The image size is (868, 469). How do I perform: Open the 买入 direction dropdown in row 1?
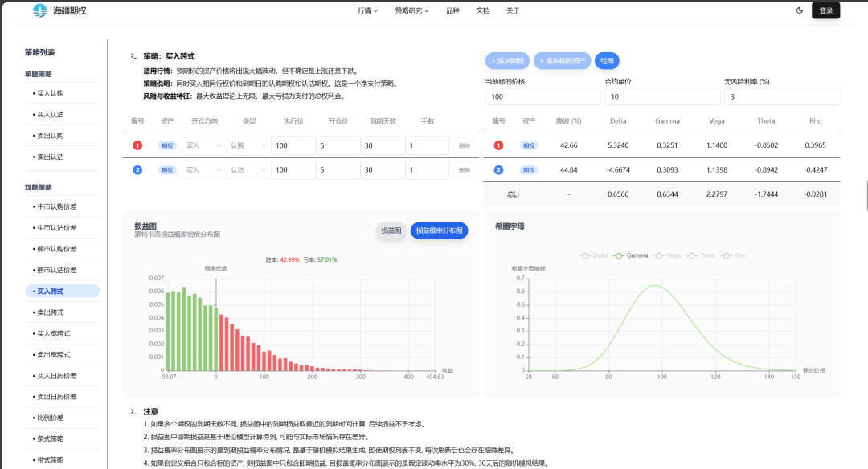203,145
